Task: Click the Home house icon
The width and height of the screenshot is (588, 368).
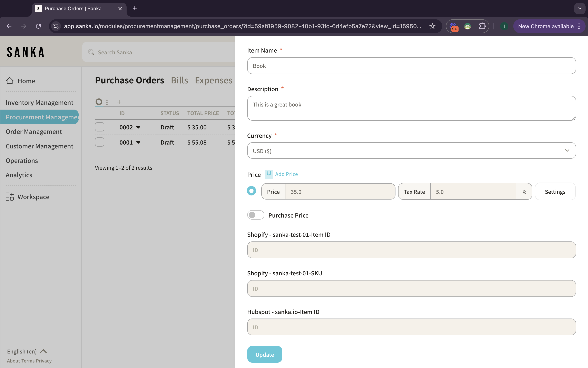Action: point(10,81)
